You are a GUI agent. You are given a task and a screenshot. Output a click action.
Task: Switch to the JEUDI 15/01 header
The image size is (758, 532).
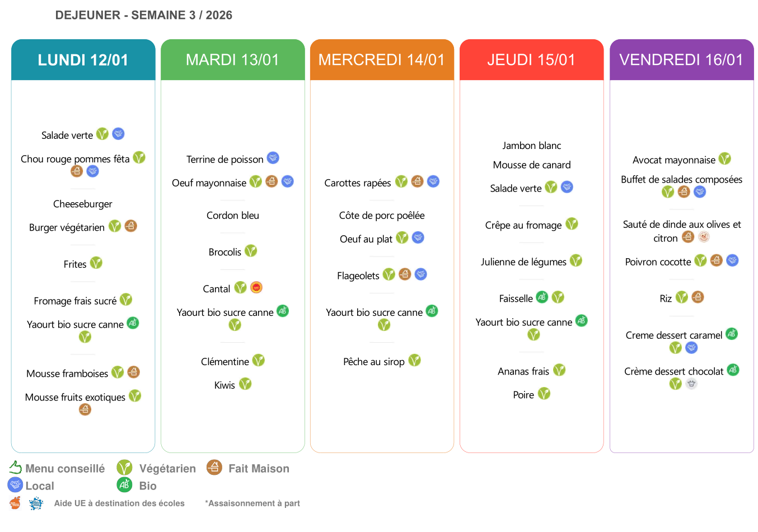(x=531, y=60)
